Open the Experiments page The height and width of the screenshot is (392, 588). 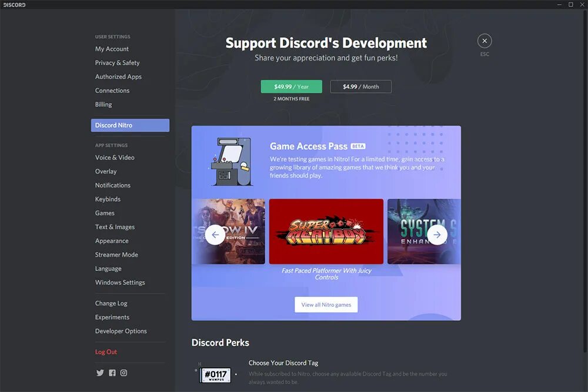112,317
